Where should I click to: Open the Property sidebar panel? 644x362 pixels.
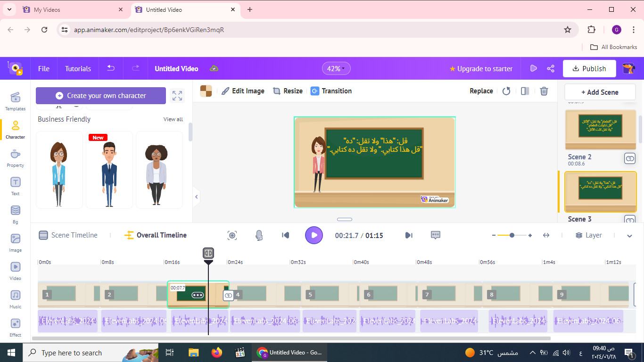click(x=15, y=158)
